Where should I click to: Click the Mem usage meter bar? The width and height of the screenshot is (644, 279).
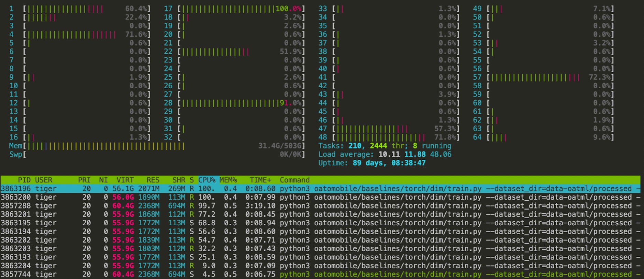[x=157, y=146]
